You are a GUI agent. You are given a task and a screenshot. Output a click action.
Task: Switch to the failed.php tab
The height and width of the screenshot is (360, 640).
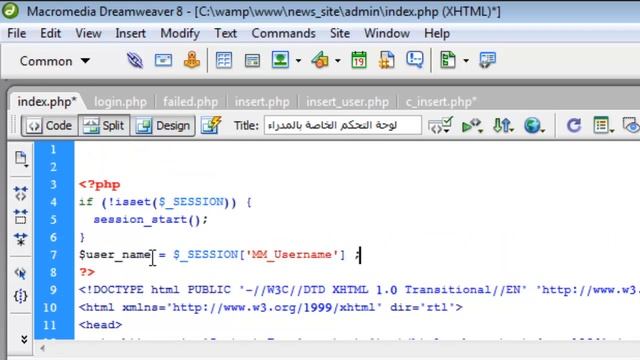[190, 102]
